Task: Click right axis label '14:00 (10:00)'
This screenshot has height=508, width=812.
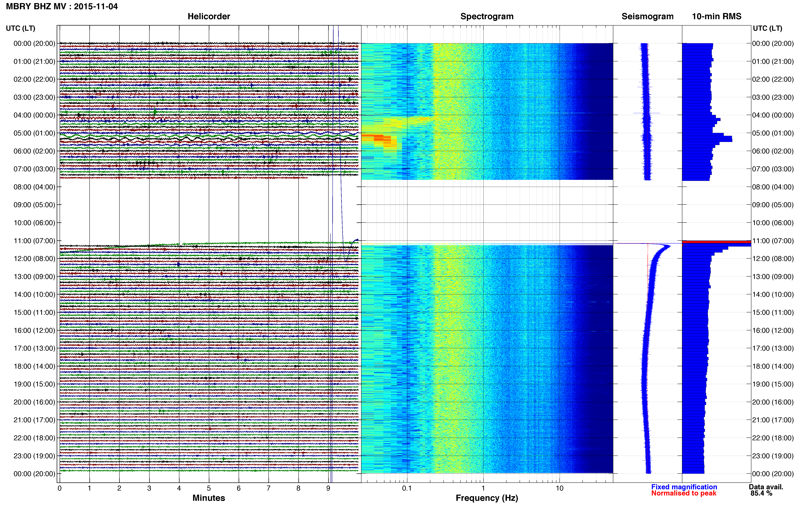Action: (x=773, y=294)
